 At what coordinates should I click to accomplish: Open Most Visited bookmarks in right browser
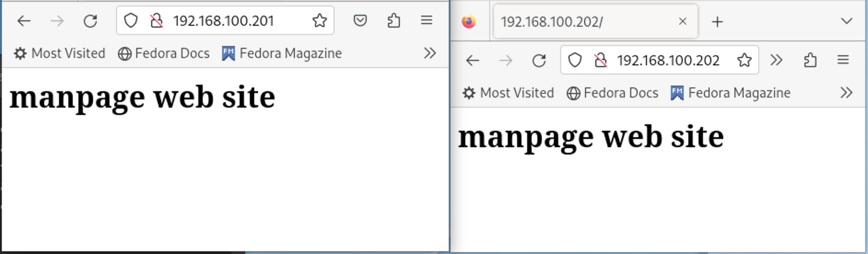508,93
